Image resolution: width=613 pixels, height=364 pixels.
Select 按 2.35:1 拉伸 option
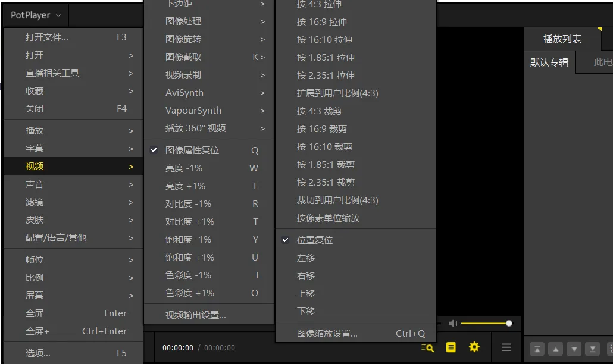356,76
